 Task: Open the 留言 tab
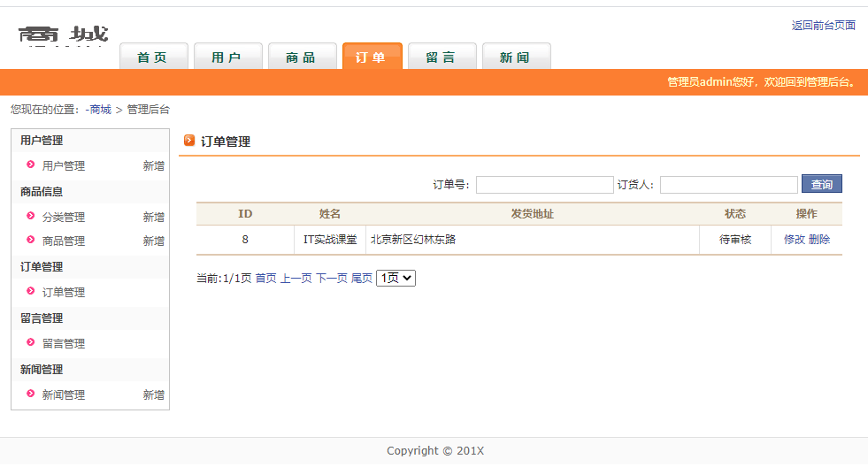pos(442,57)
